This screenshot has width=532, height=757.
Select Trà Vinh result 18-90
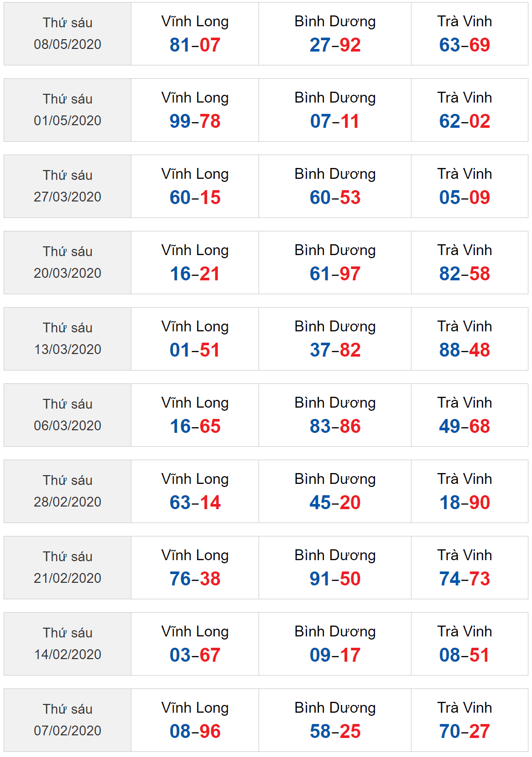[465, 502]
